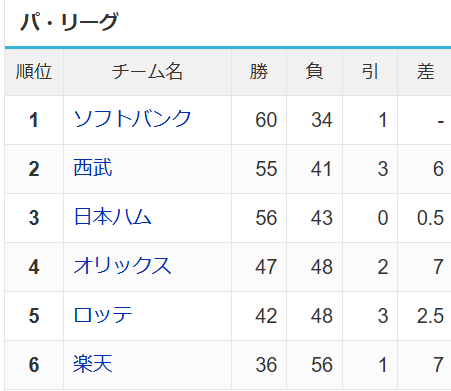Select ロッテ's games-behind value 2.5

[430, 316]
